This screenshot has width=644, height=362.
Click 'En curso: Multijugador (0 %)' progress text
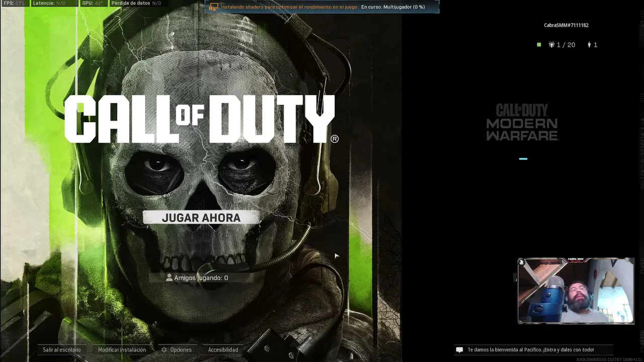click(x=393, y=7)
